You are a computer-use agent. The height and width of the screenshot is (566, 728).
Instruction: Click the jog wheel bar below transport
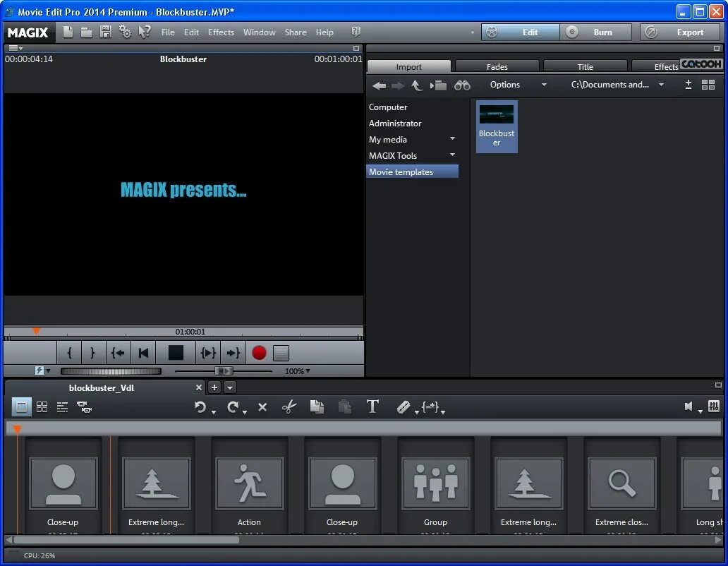coord(111,371)
